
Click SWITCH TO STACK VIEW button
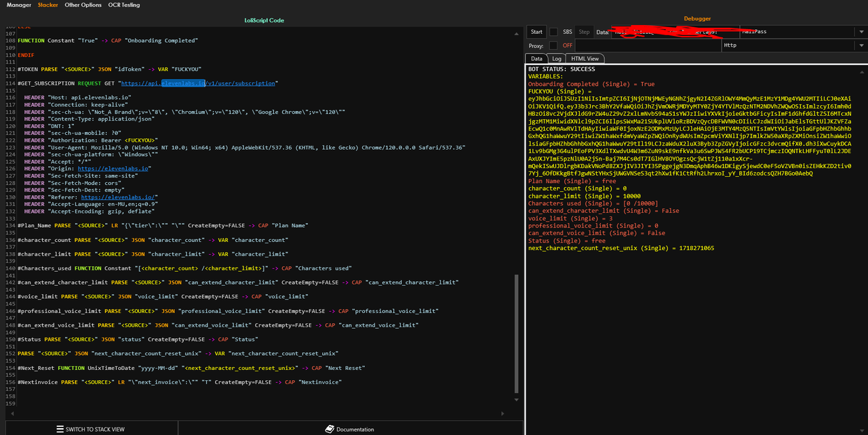(x=91, y=429)
